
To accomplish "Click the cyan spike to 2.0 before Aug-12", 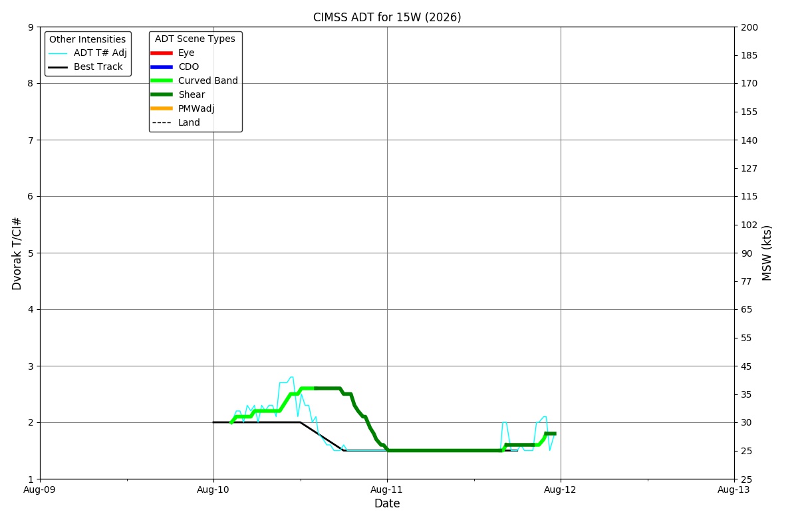I will coord(505,422).
